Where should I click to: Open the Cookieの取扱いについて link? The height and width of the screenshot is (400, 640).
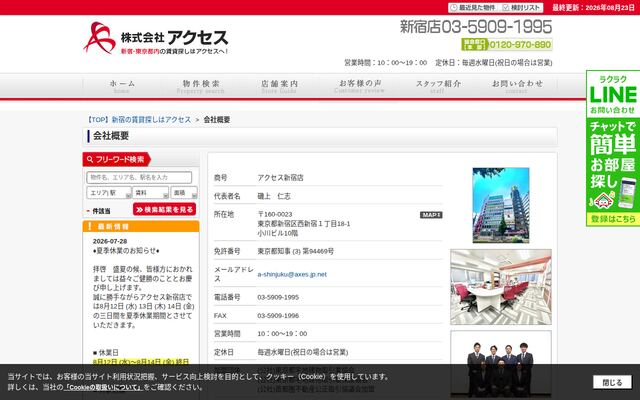tap(103, 387)
